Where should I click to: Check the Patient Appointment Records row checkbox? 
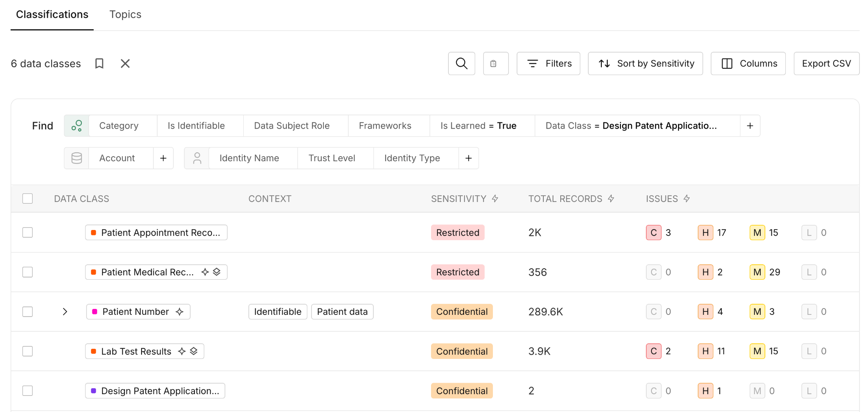coord(28,233)
